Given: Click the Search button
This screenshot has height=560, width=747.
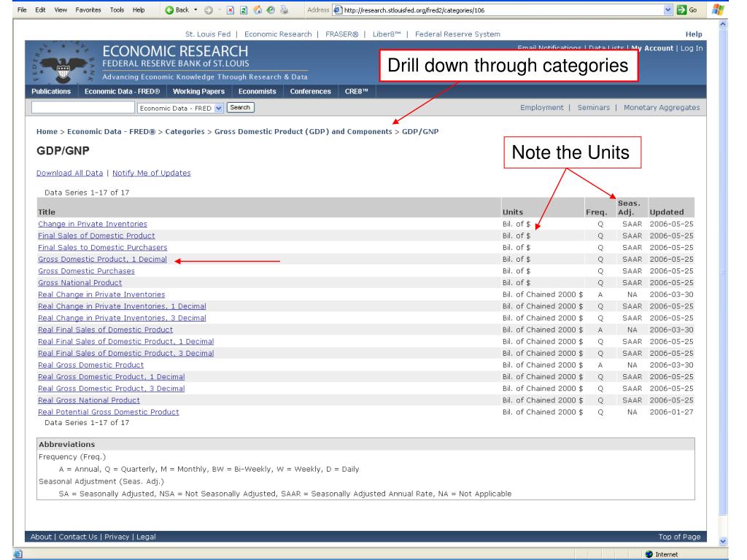Looking at the screenshot, I should click(240, 108).
